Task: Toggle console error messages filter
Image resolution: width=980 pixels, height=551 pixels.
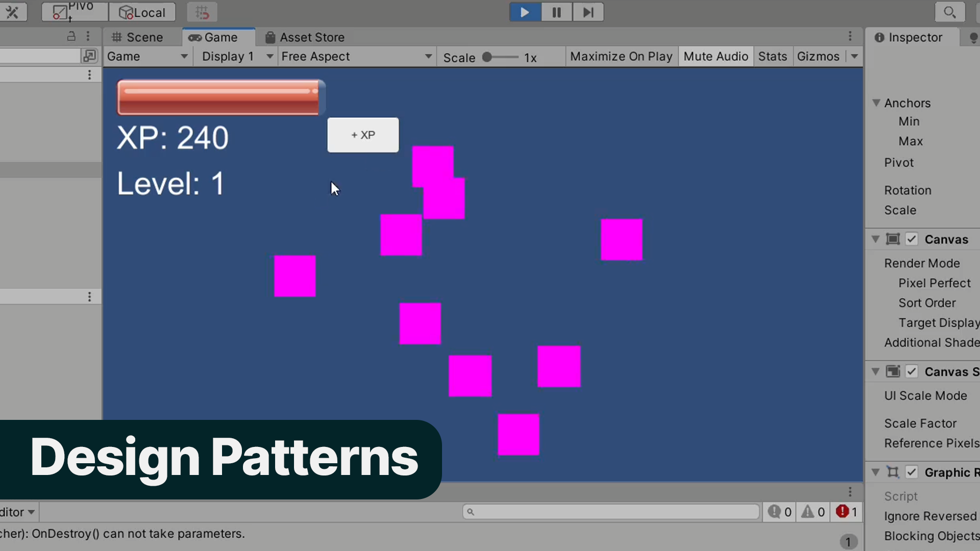Action: pyautogui.click(x=847, y=512)
